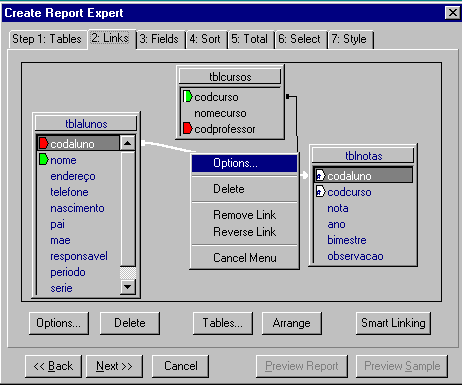
Task: Switch to Step 1: Tables tab
Action: [47, 39]
